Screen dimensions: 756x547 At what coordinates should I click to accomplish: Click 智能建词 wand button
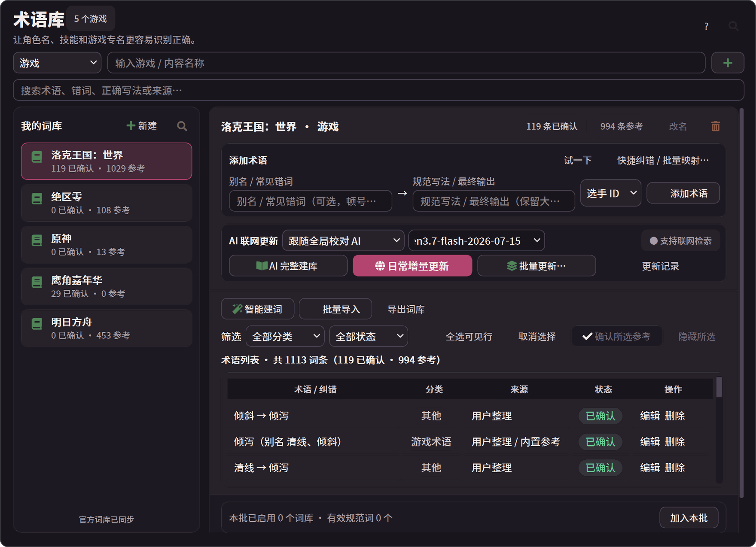click(x=258, y=309)
